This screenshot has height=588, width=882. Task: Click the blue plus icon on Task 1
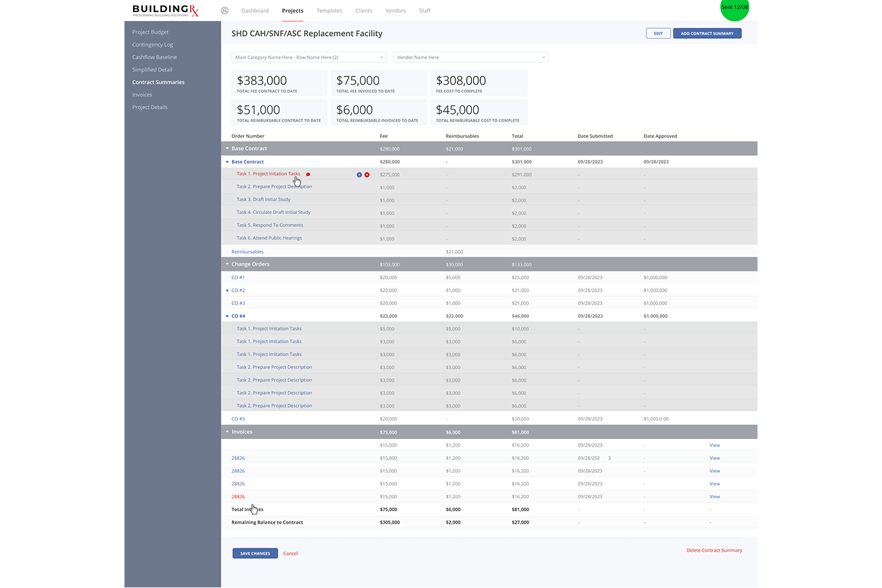pos(359,175)
